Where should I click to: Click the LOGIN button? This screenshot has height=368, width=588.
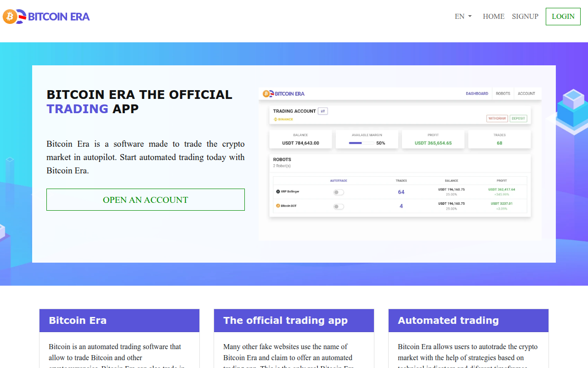563,17
